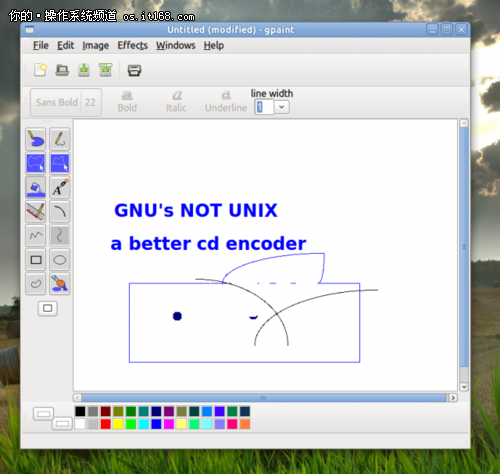
Task: Toggle Bold text formatting
Action: [127, 102]
